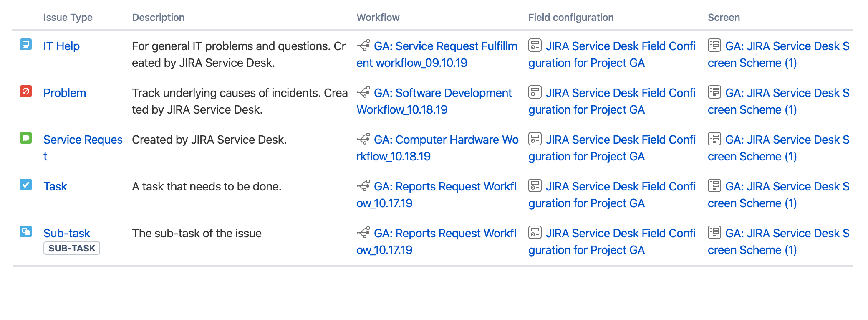Click field configuration icon in Service Request row
Viewport: 868px width, 320px height.
tap(535, 139)
